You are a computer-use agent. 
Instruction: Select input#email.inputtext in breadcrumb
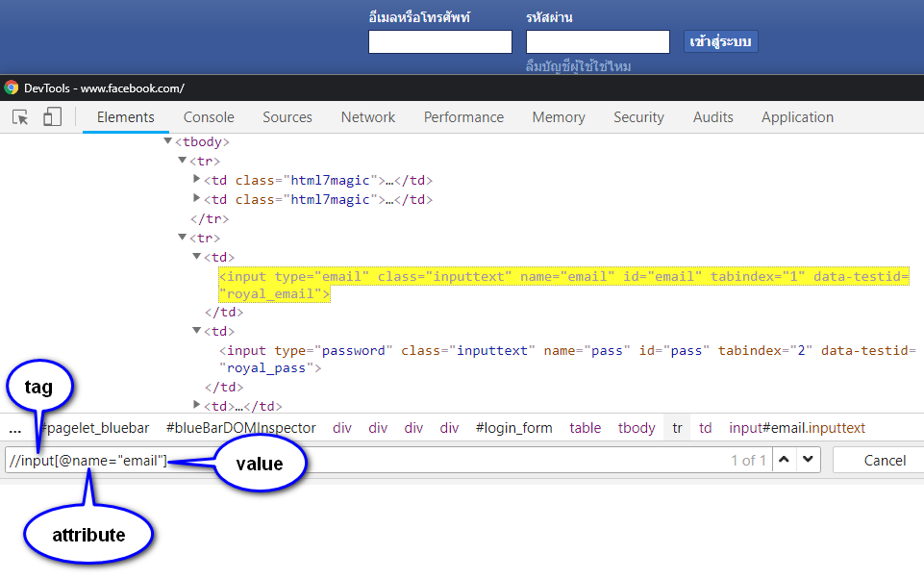tap(797, 428)
